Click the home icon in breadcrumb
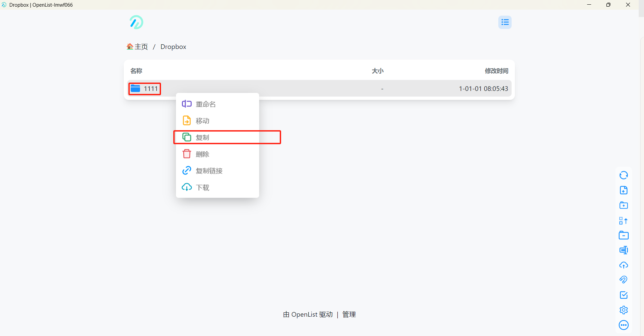Viewport: 644px width, 336px height. (130, 47)
